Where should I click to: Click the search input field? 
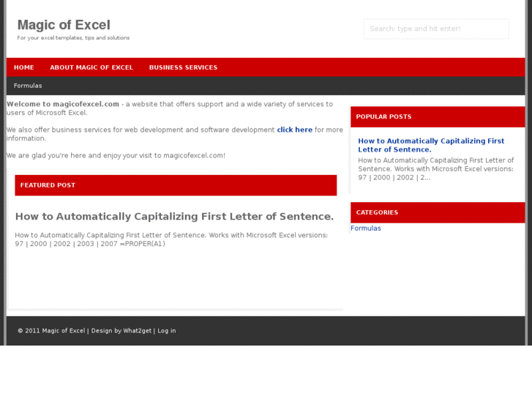(436, 29)
